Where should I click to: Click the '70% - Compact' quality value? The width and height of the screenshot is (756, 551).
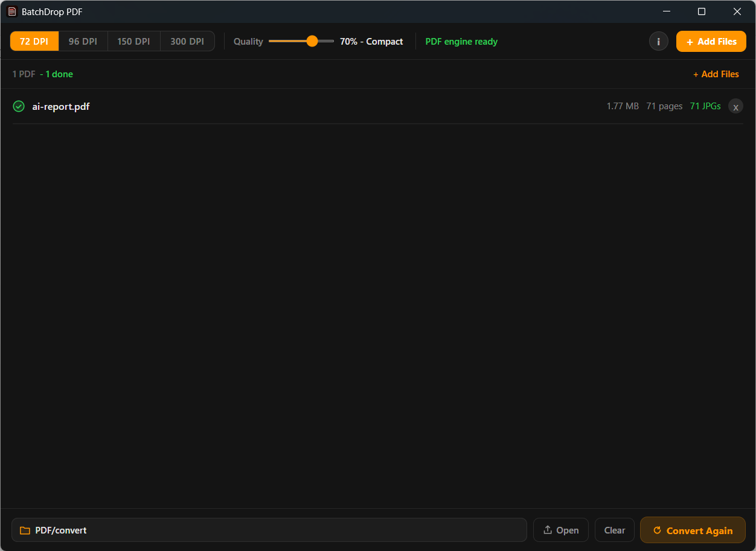[x=371, y=41]
